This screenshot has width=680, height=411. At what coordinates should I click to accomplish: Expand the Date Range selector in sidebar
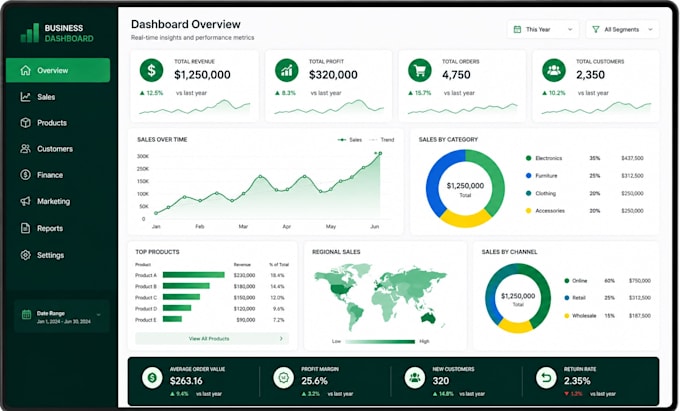61,316
